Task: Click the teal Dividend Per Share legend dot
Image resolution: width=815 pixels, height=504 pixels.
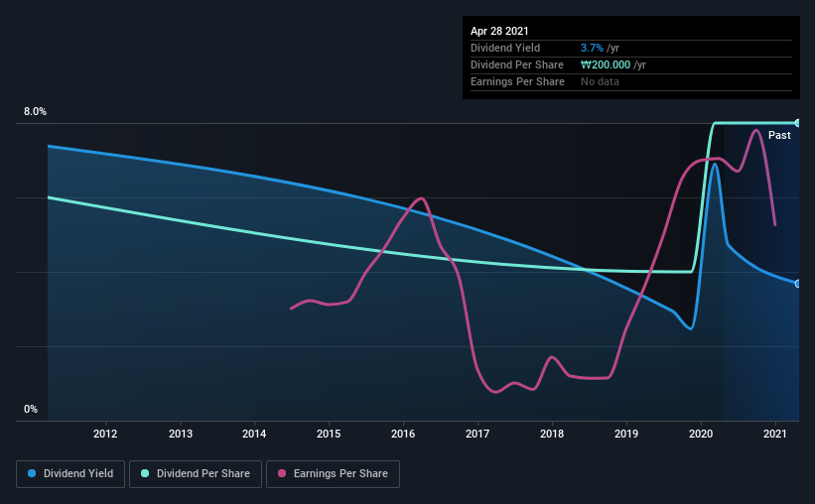Action: pos(145,473)
